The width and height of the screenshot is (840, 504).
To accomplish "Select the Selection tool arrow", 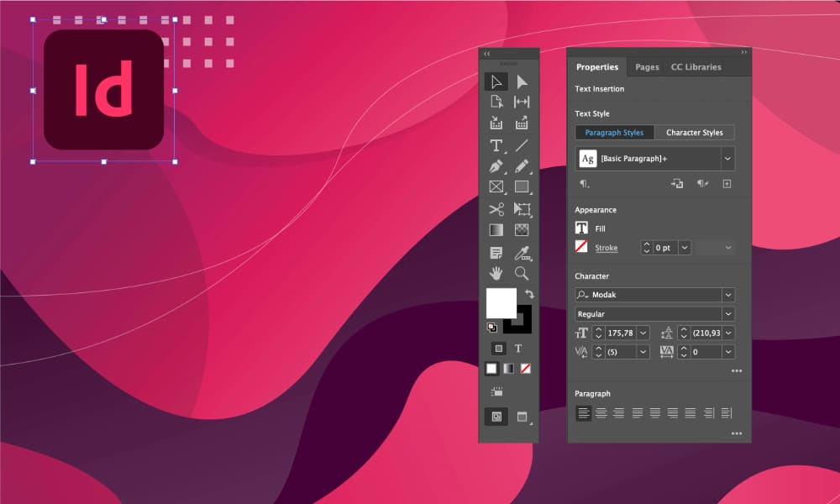I will click(x=496, y=82).
